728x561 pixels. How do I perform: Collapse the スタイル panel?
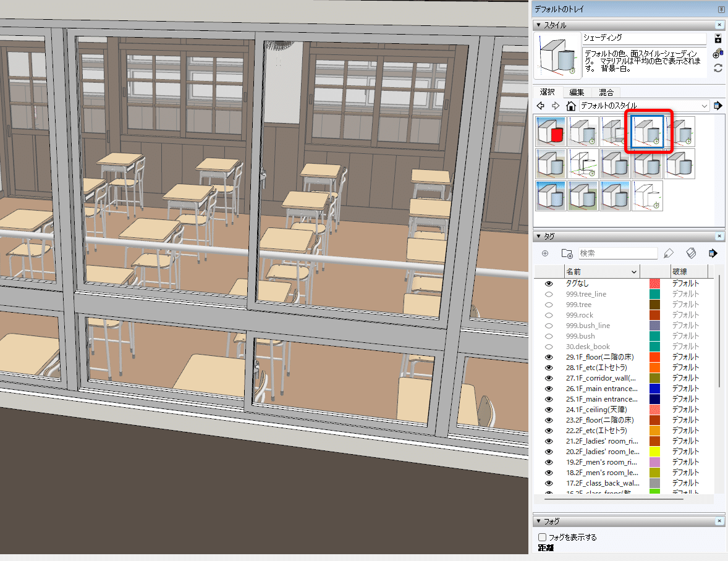538,25
